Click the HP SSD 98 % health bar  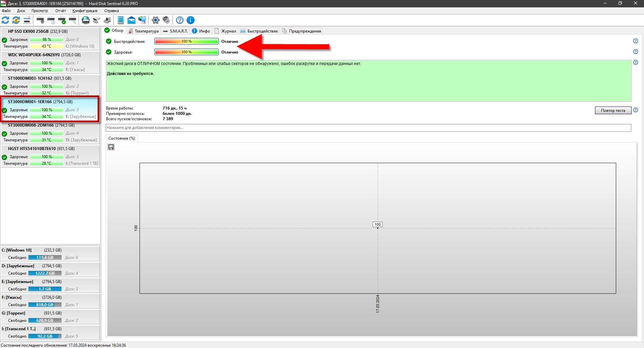click(x=47, y=40)
